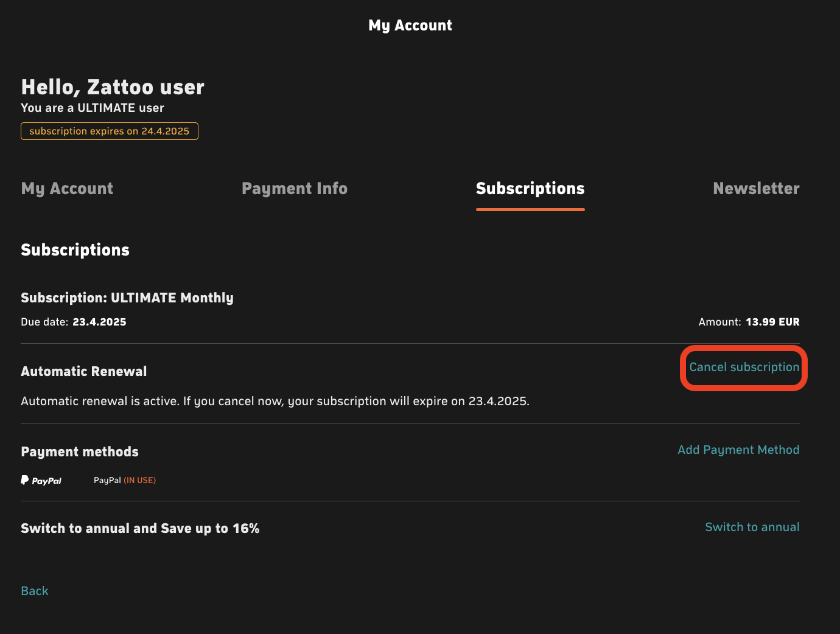
Task: Click the subscription expires on 24.4.2025 badge
Action: 110,131
